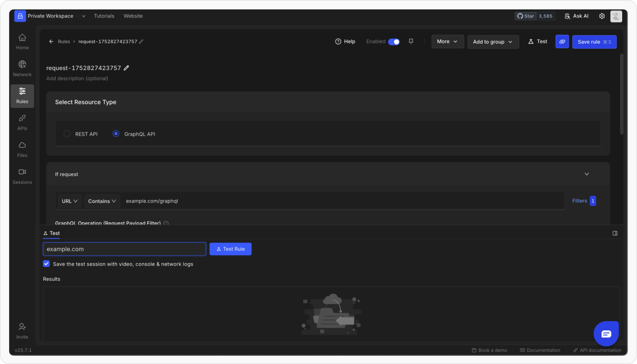
Task: Go to Sessions in sidebar
Action: pos(22,176)
